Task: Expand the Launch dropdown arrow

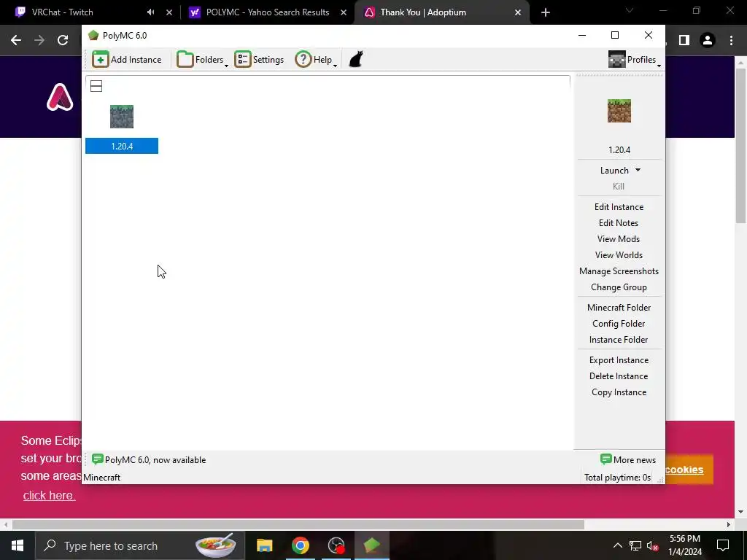Action: 638,170
